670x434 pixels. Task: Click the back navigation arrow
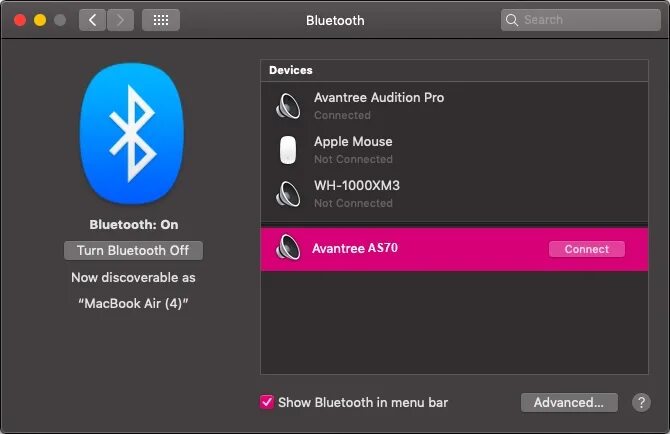point(92,20)
